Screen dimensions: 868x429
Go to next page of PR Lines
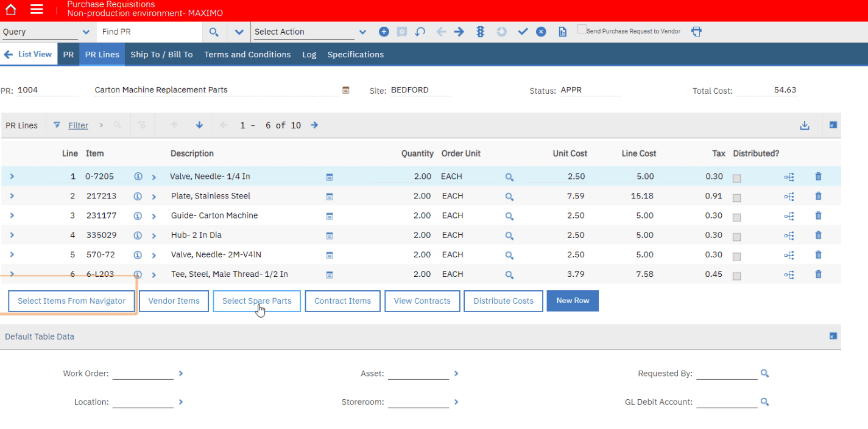coord(314,125)
